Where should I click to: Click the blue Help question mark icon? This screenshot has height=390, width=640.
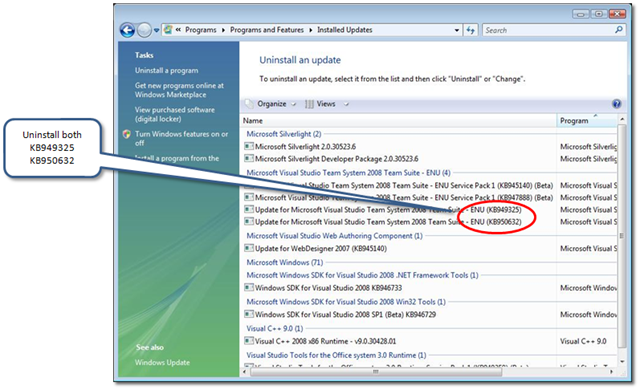click(616, 104)
